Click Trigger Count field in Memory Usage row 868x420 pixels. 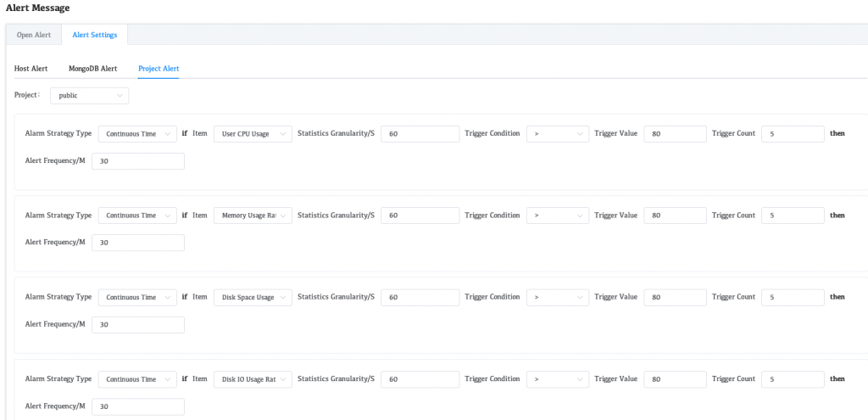793,216
